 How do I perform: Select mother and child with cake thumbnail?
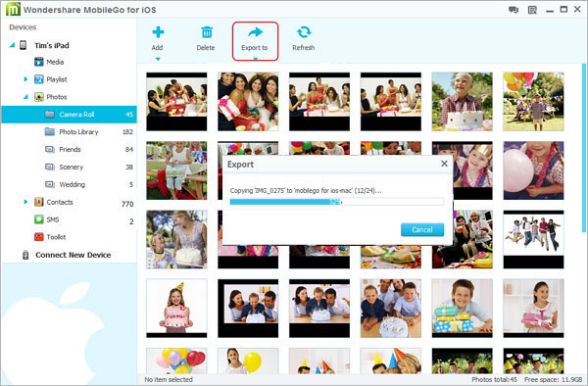pyautogui.click(x=176, y=239)
